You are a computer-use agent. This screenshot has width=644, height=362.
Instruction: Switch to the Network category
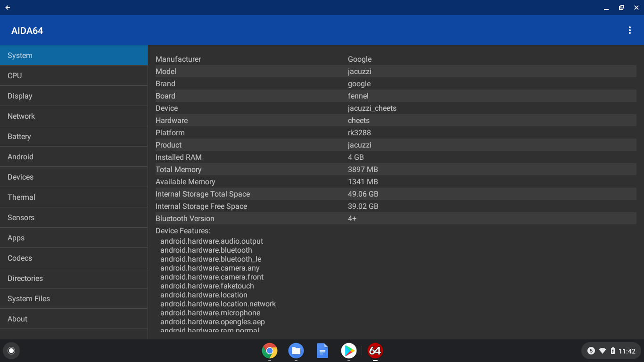point(74,116)
